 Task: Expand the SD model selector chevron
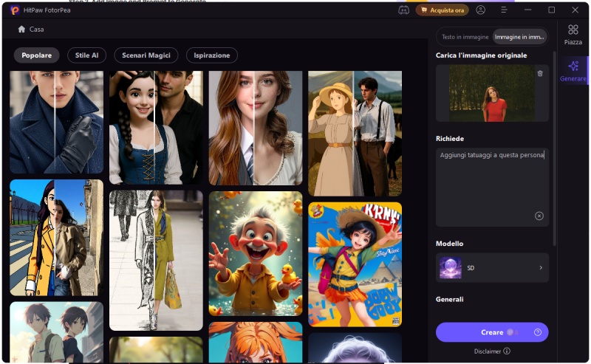541,268
